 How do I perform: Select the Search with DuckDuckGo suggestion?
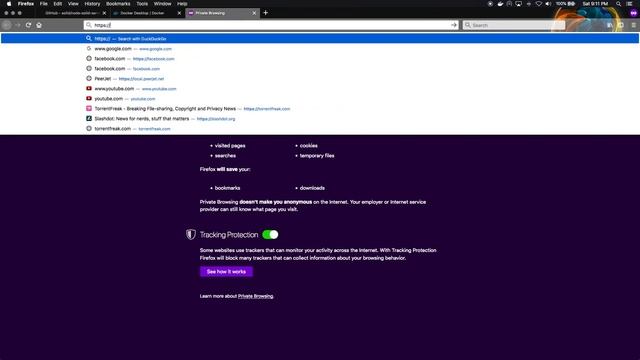click(x=320, y=38)
